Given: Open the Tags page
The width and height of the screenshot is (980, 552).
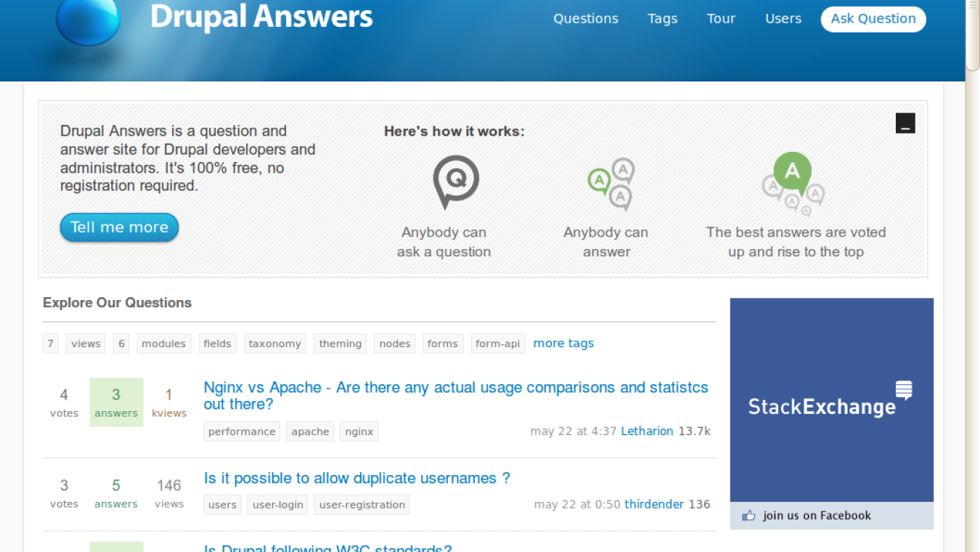Looking at the screenshot, I should point(663,19).
